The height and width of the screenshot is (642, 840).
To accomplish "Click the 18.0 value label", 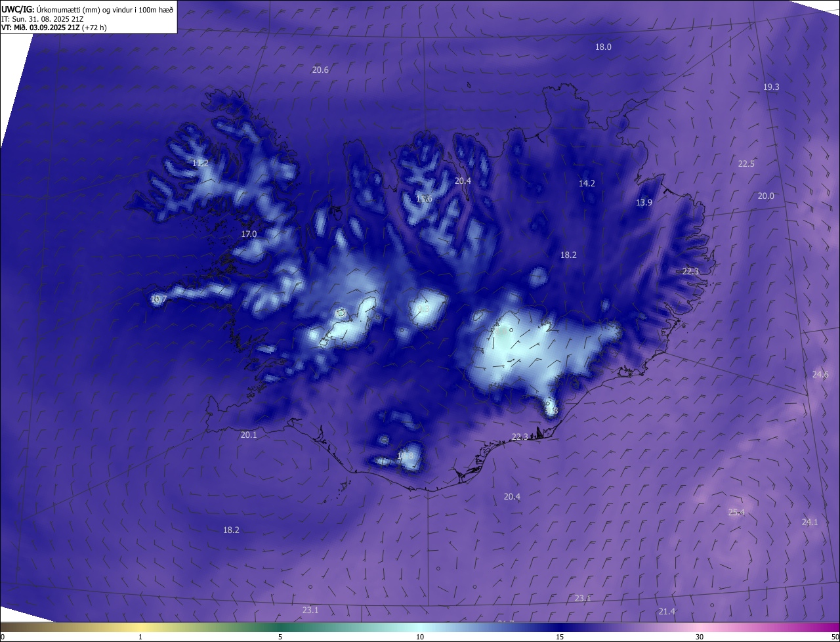I will point(603,47).
